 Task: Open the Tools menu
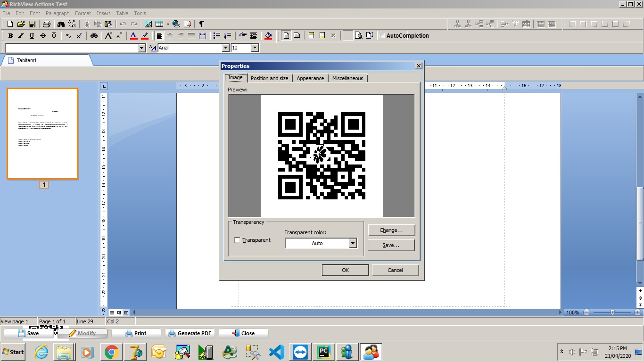pyautogui.click(x=140, y=13)
